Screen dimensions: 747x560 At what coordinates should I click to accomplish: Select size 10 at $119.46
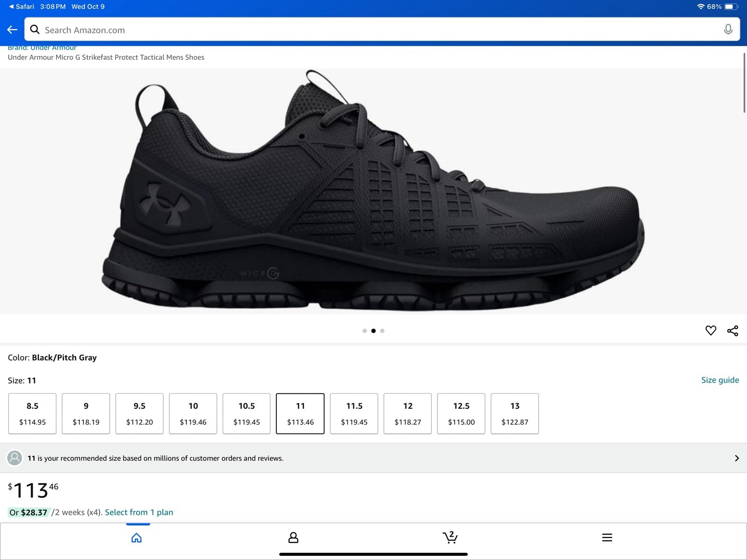pyautogui.click(x=193, y=413)
